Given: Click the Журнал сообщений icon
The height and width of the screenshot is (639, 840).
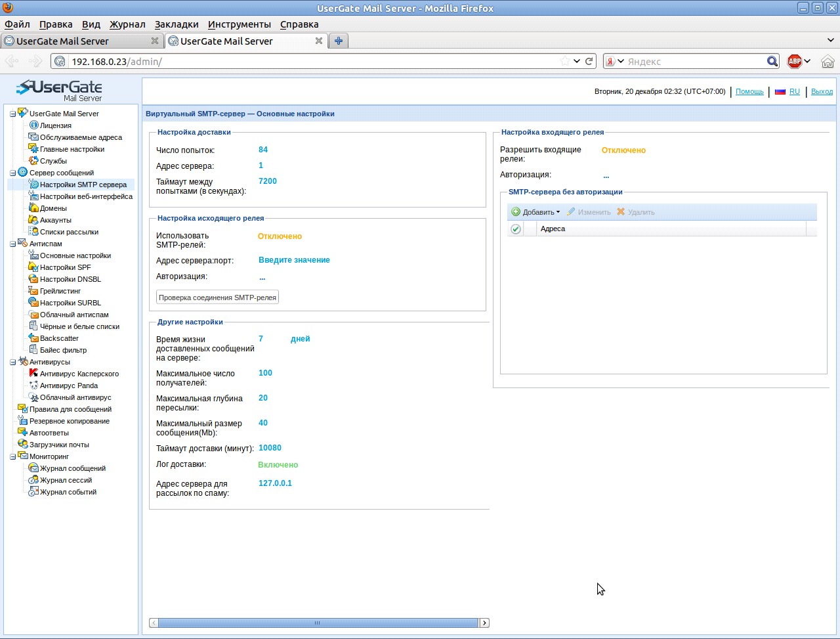Looking at the screenshot, I should (33, 468).
